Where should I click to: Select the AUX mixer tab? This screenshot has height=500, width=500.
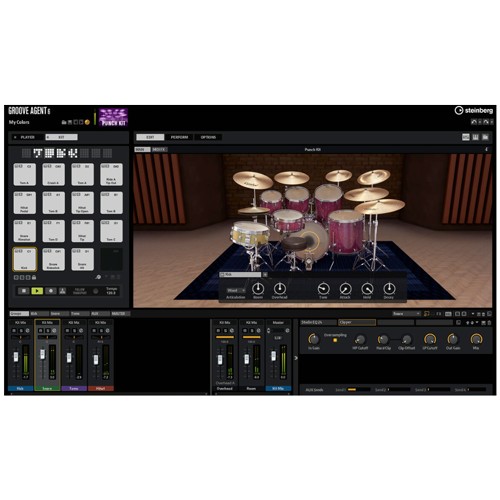point(100,314)
